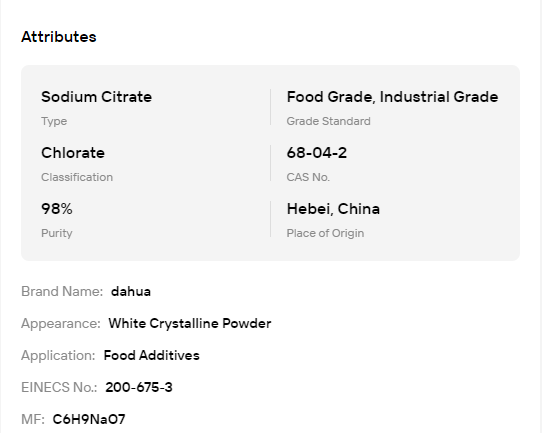Select the Hebei, China origin value
The image size is (542, 433).
click(x=333, y=209)
